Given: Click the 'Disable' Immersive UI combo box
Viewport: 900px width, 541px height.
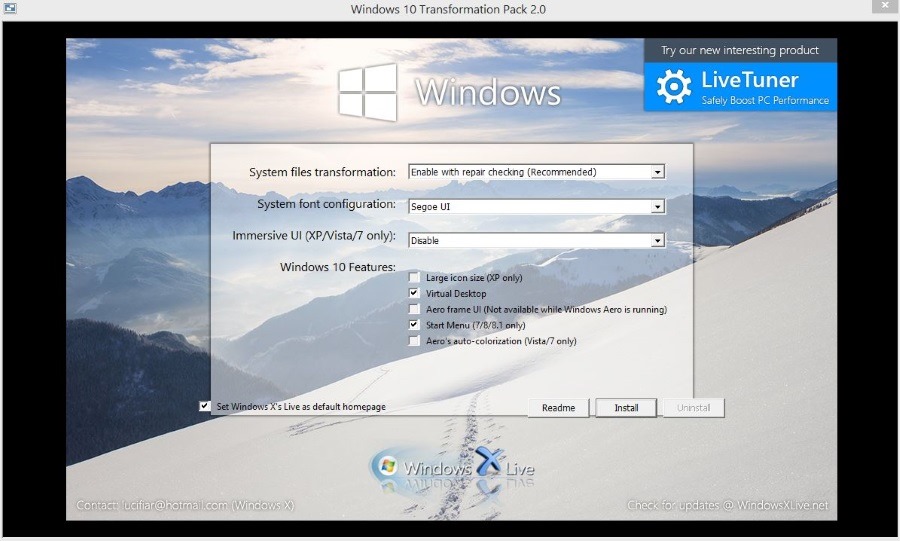Looking at the screenshot, I should click(x=537, y=240).
